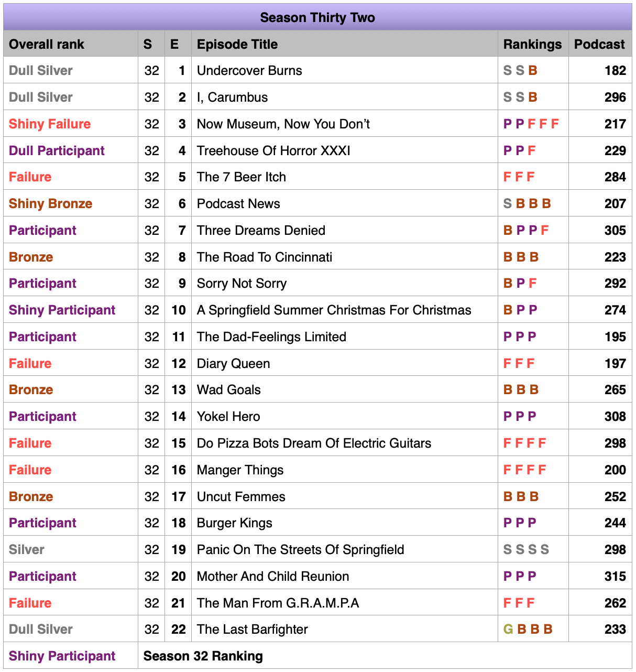Click the 'Season Thirty Two' table title
This screenshot has height=672, width=636.
(317, 17)
